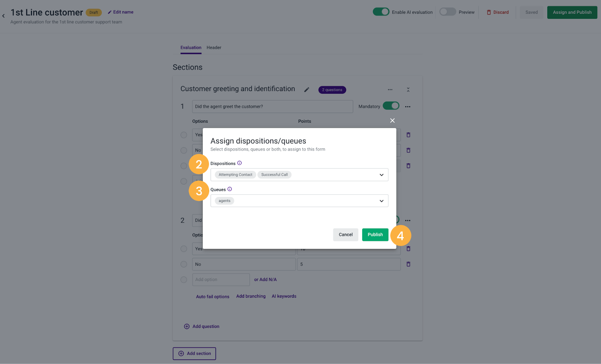Toggle Mandatory switch for question 1
Image resolution: width=601 pixels, height=364 pixels.
pyautogui.click(x=391, y=106)
